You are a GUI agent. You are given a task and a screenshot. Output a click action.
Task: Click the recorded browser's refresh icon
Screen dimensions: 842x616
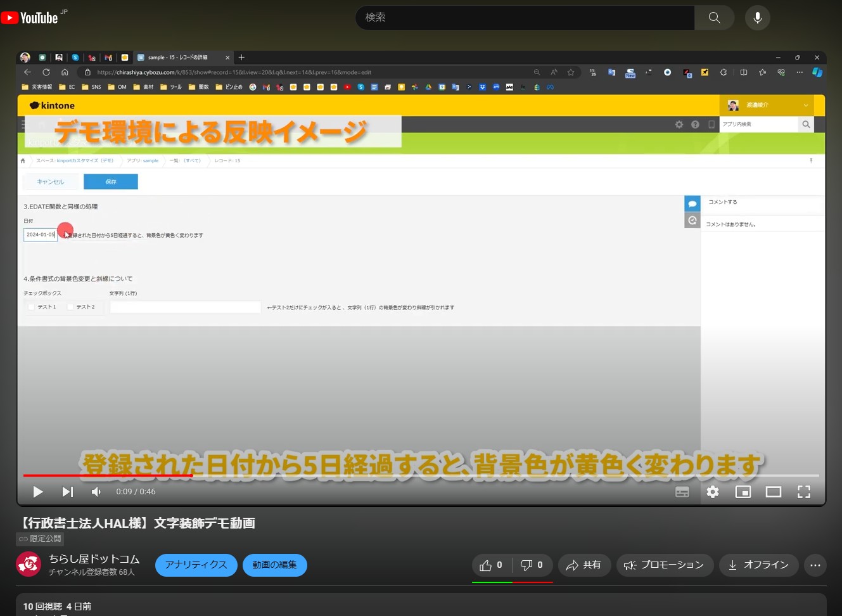46,72
